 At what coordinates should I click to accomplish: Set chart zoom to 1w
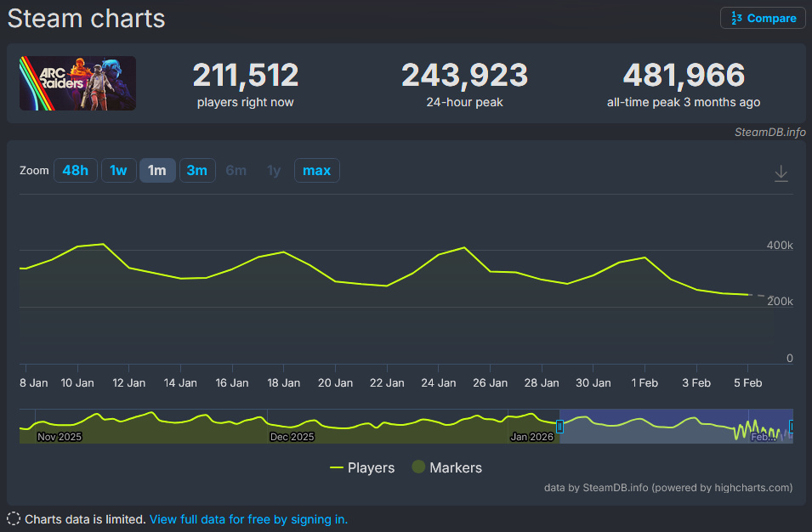point(118,170)
